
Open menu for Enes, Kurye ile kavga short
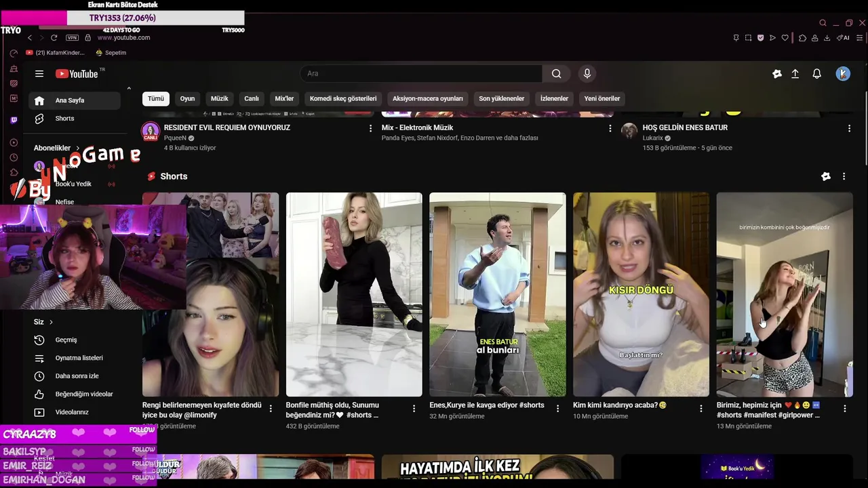pyautogui.click(x=558, y=409)
